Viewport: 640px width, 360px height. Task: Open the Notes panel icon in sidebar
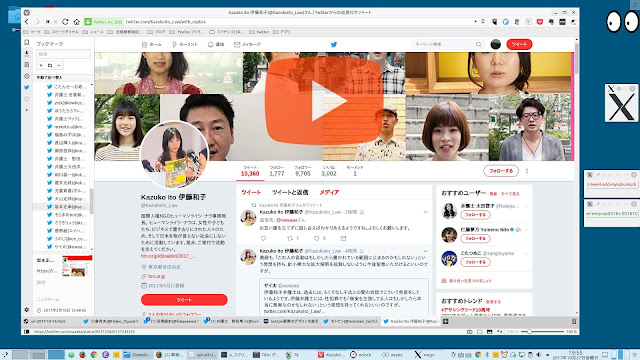coord(27,64)
